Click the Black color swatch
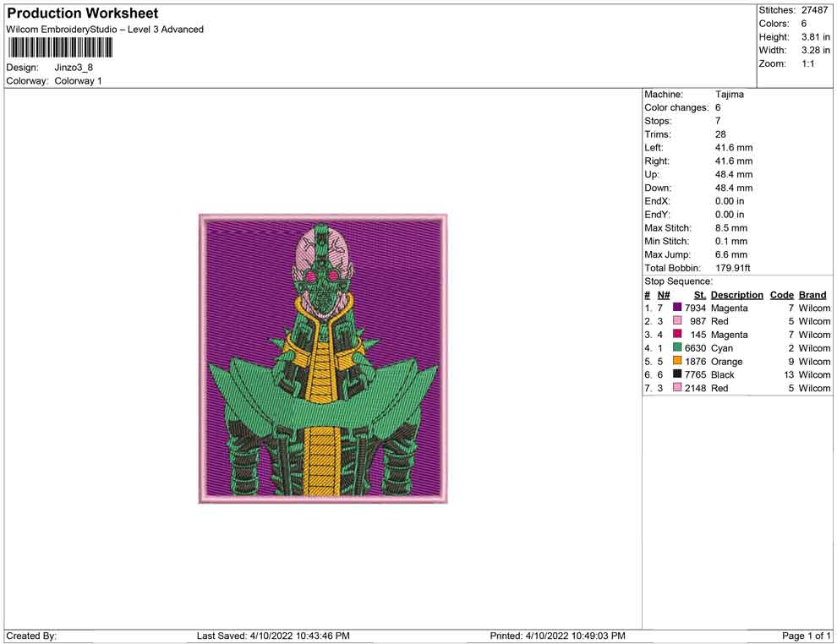The height and width of the screenshot is (644, 837). click(x=677, y=374)
